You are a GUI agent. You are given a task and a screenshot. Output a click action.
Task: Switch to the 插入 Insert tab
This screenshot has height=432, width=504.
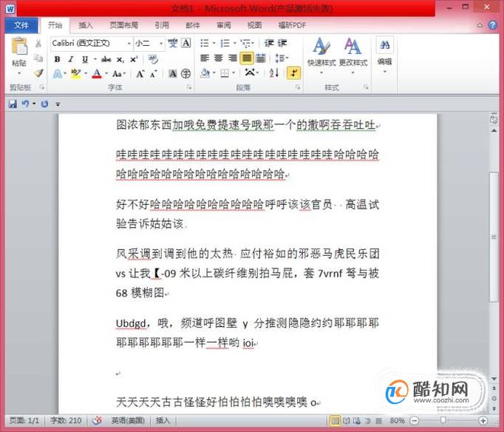pyautogui.click(x=86, y=25)
